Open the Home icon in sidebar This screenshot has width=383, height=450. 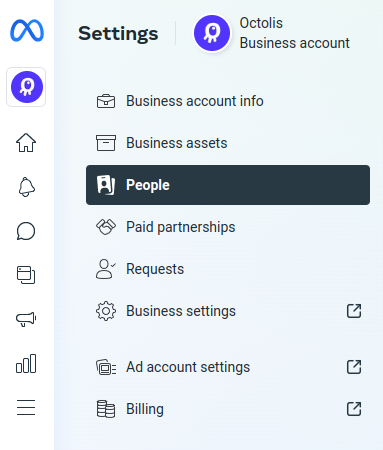(26, 143)
